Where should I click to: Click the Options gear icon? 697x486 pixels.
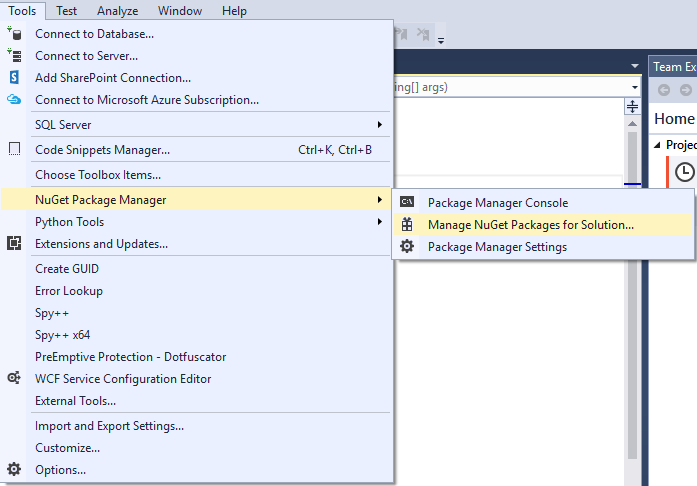tap(14, 469)
